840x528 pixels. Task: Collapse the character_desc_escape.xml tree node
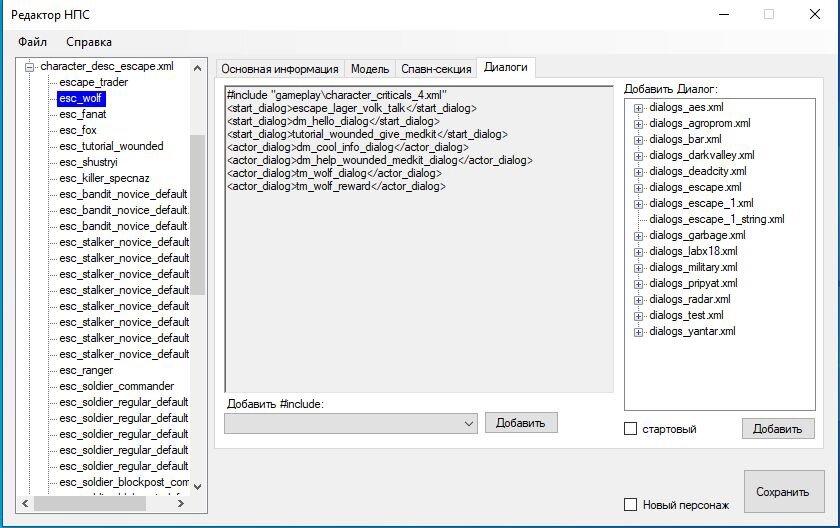[30, 67]
